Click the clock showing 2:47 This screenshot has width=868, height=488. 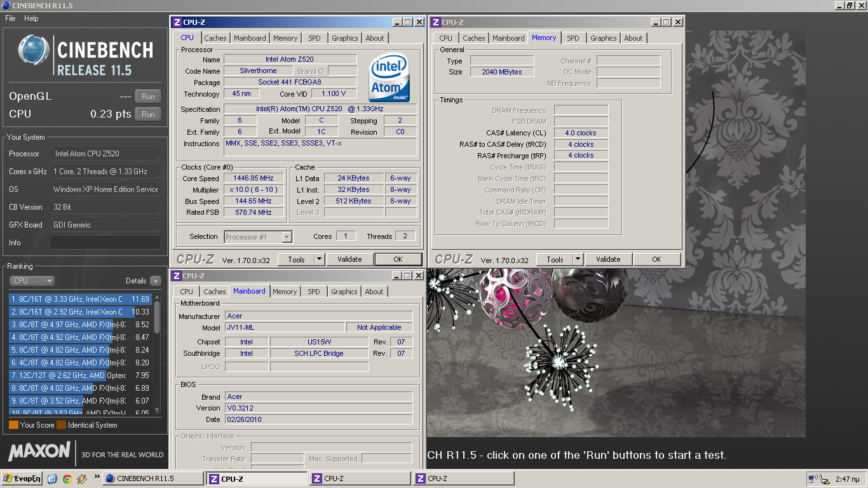click(x=848, y=479)
